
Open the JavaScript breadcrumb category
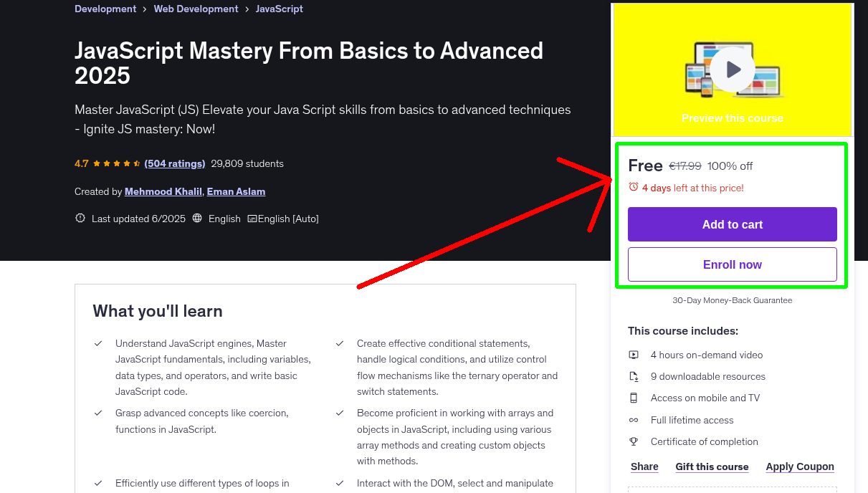click(x=280, y=9)
